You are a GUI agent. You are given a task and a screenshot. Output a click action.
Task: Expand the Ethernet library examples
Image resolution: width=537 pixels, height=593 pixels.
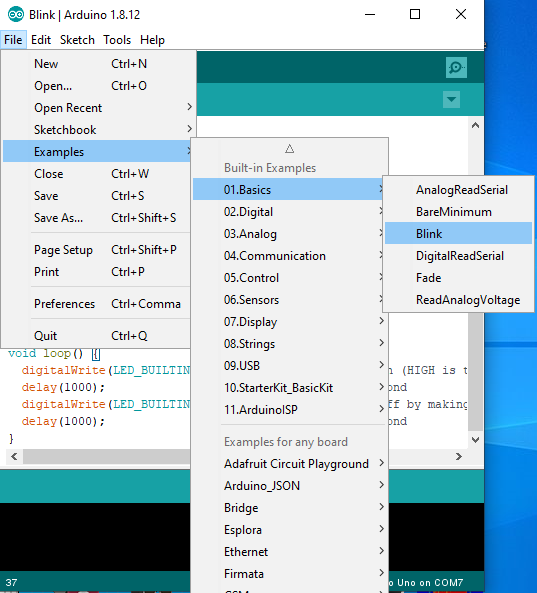289,551
